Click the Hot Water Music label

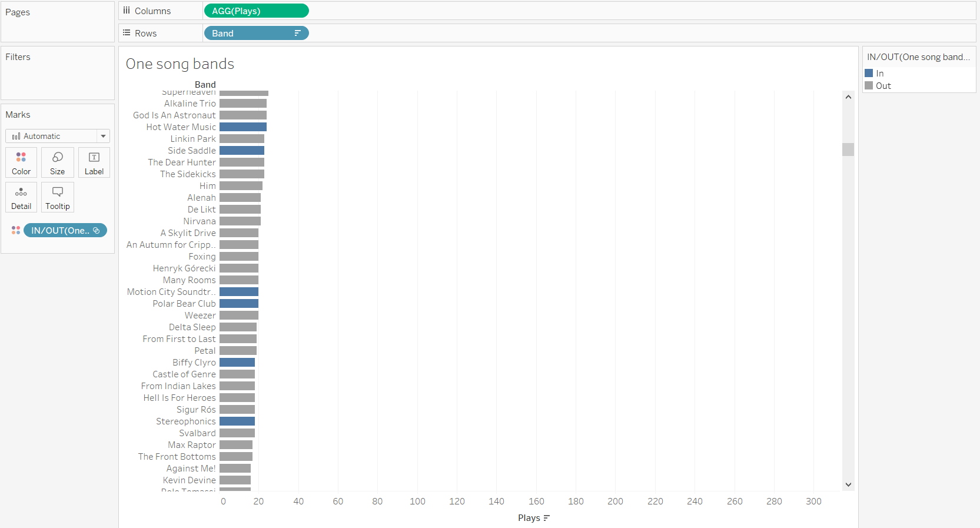click(x=181, y=127)
